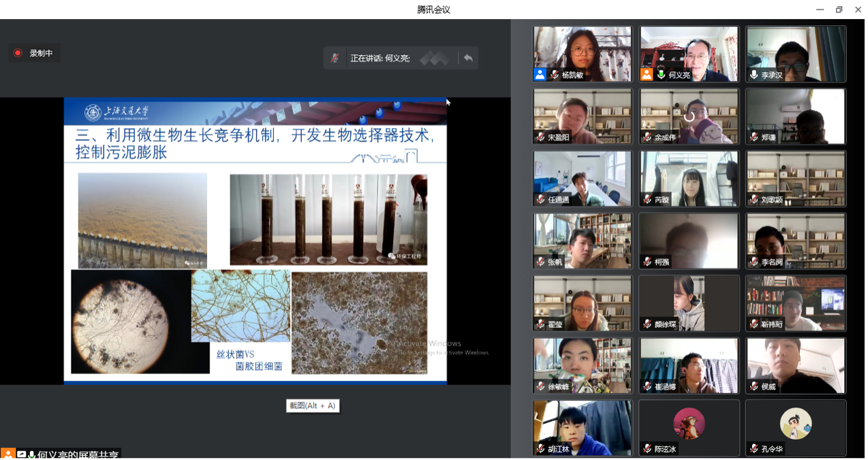Screen dimensions: 868x460
Task: Click the orange presenter icon on 何义亮's video
Action: coord(647,75)
